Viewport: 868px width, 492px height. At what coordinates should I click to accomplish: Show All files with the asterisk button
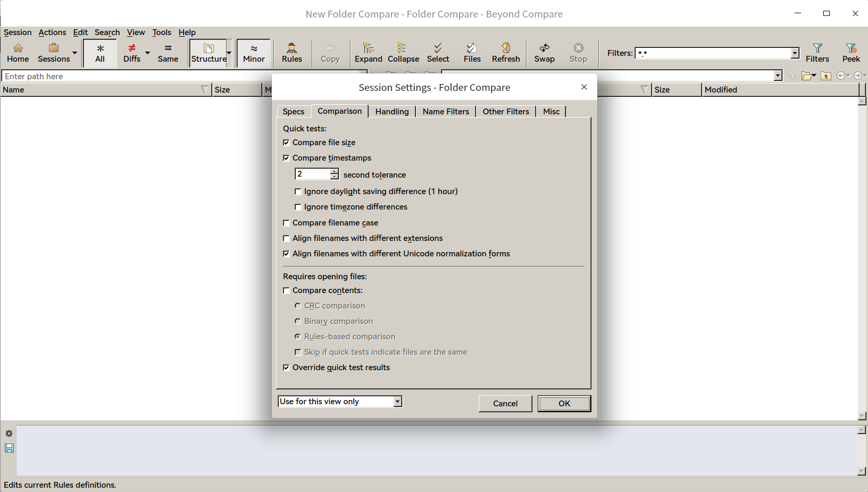coord(100,53)
